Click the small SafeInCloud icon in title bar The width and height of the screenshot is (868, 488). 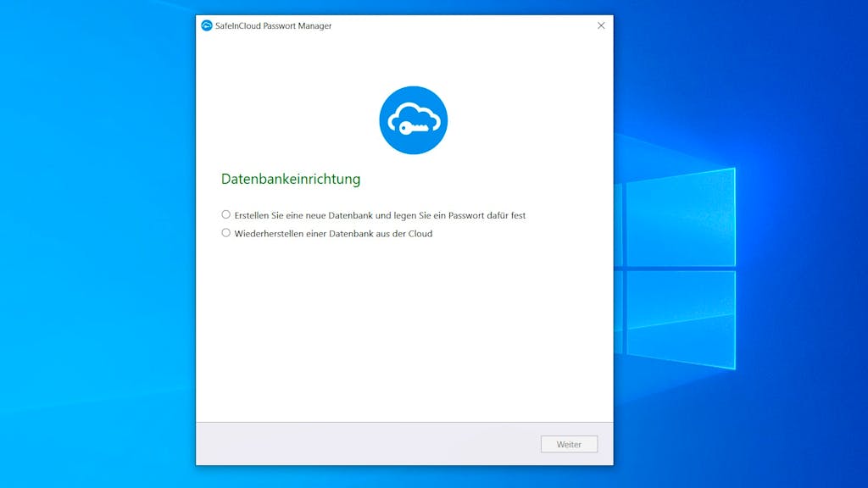pyautogui.click(x=207, y=25)
